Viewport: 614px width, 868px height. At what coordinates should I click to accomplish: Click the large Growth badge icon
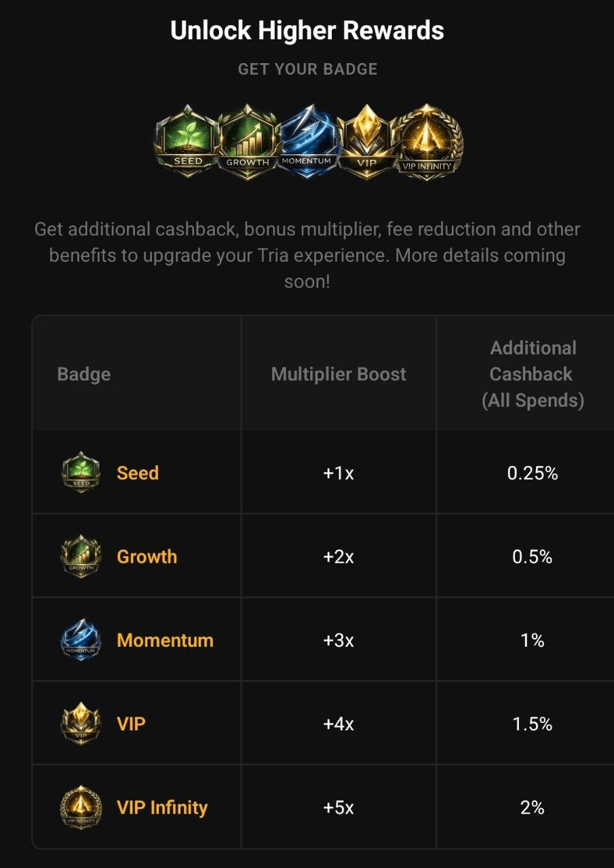(248, 141)
